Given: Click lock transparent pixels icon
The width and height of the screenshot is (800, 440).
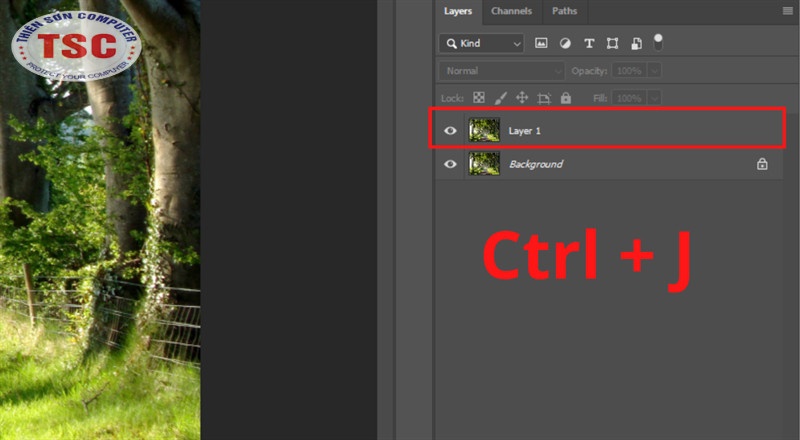Looking at the screenshot, I should 479,98.
